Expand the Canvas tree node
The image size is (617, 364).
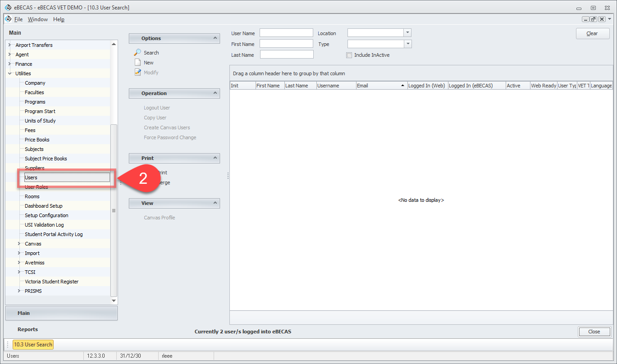[19, 244]
